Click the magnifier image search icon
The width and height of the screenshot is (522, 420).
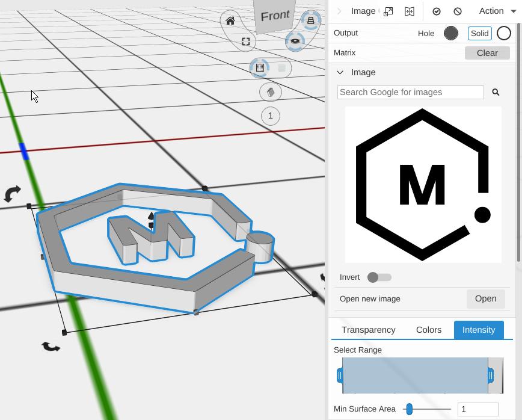(496, 92)
